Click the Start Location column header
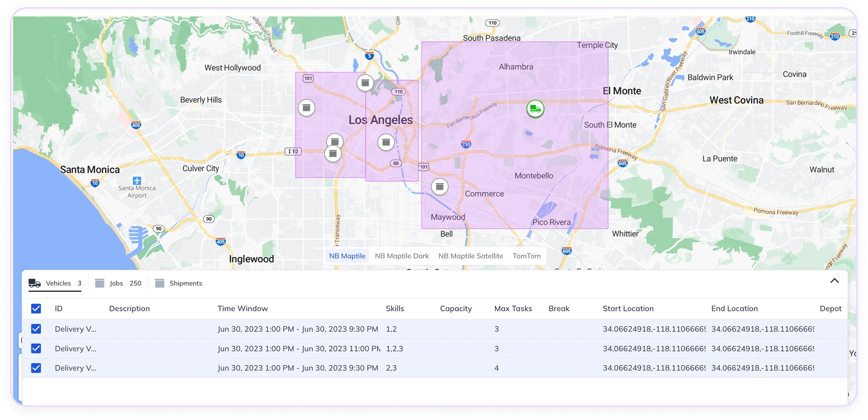The height and width of the screenshot is (420, 868). (x=628, y=308)
